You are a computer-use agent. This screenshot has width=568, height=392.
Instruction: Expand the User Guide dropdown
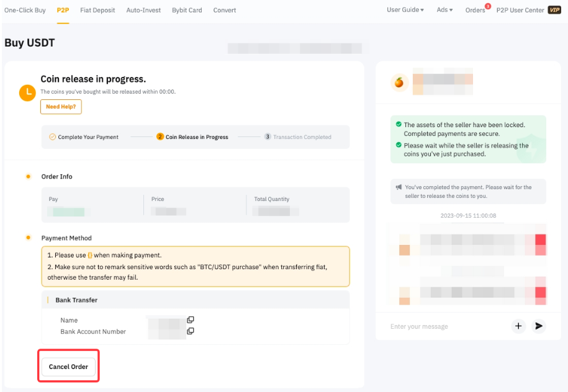coord(405,10)
